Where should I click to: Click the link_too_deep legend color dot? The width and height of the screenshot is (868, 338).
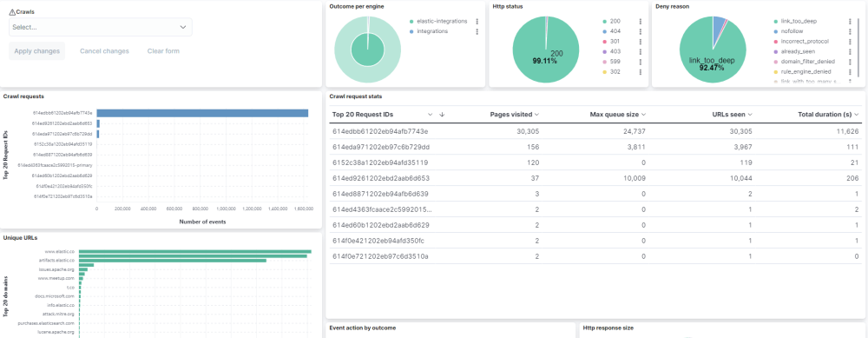[775, 21]
